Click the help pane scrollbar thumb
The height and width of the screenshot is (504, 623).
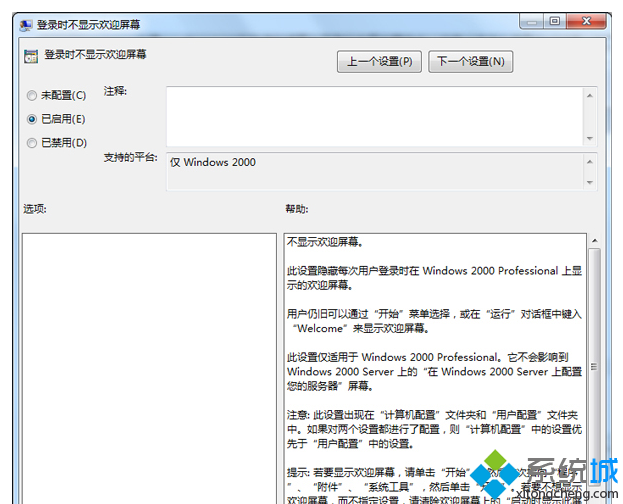[x=594, y=366]
